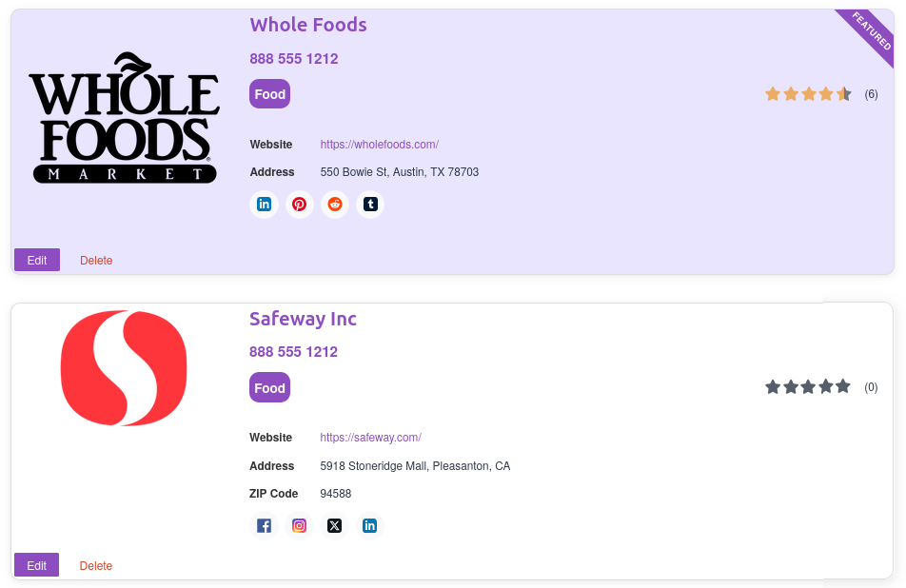
Task: Click the Safeway Inc listing title
Action: (x=303, y=319)
